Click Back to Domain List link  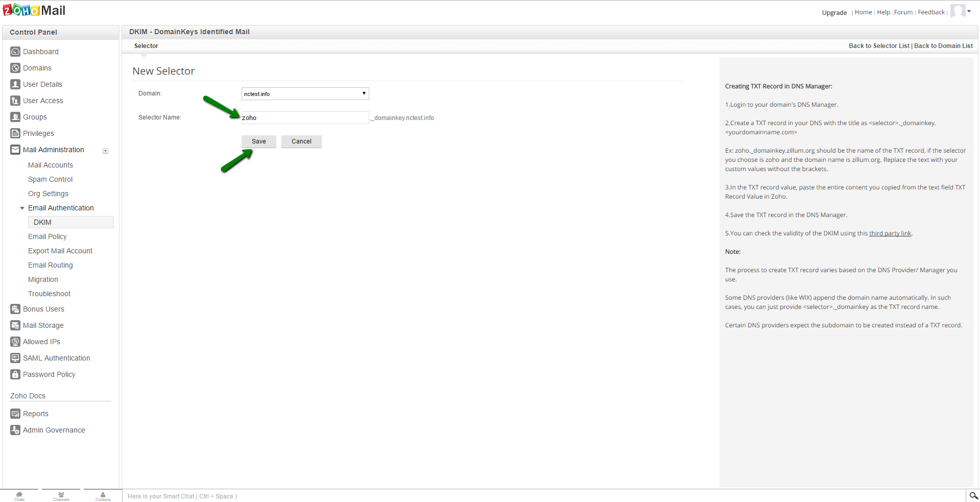click(943, 46)
